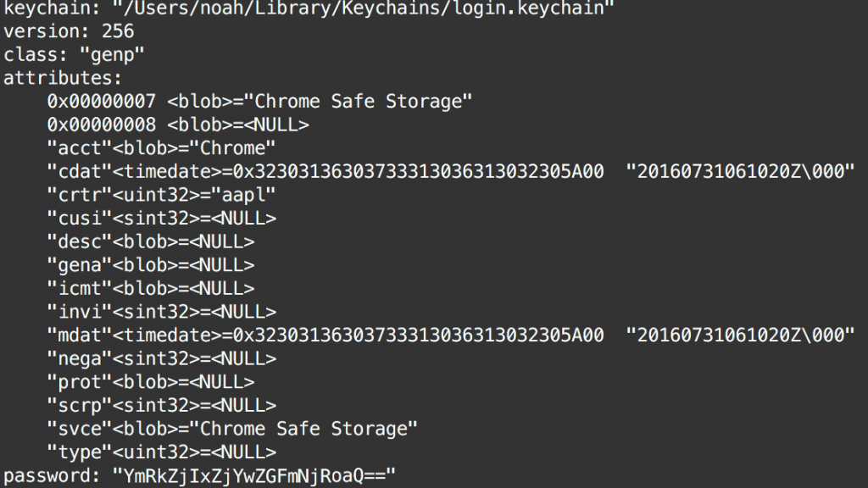Click the "mdat" timedate hex value
The width and height of the screenshot is (868, 488).
pos(418,335)
